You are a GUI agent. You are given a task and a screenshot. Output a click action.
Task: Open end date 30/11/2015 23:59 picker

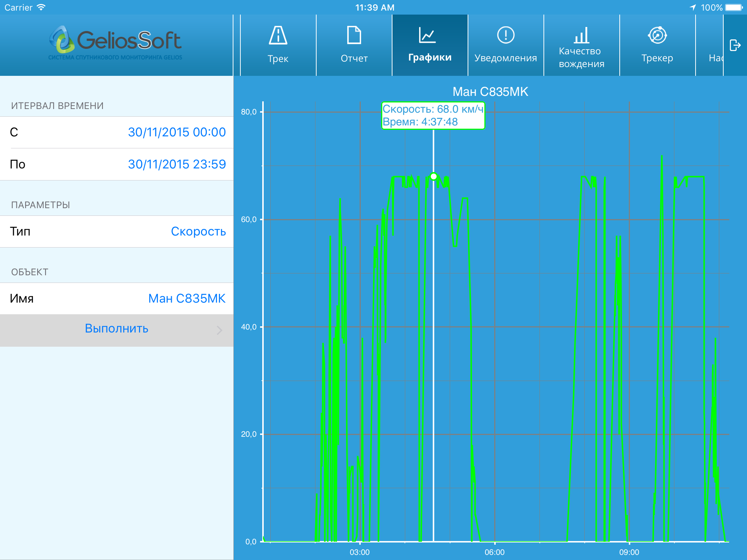(x=177, y=164)
